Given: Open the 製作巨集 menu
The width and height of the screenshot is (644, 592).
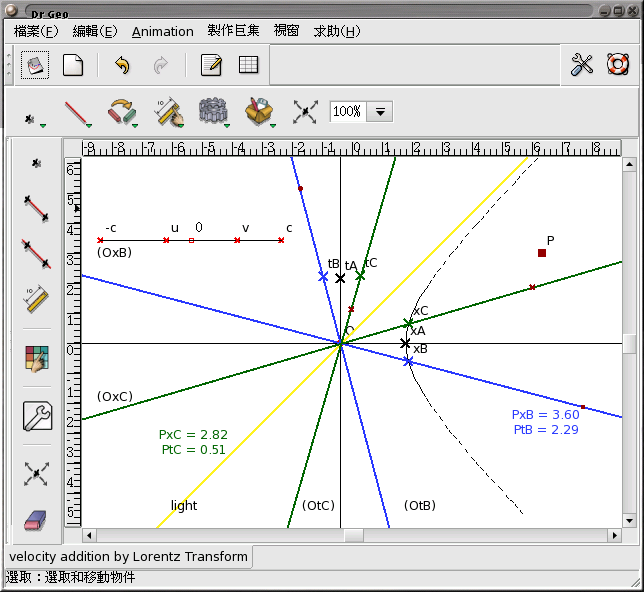Looking at the screenshot, I should pyautogui.click(x=233, y=31).
